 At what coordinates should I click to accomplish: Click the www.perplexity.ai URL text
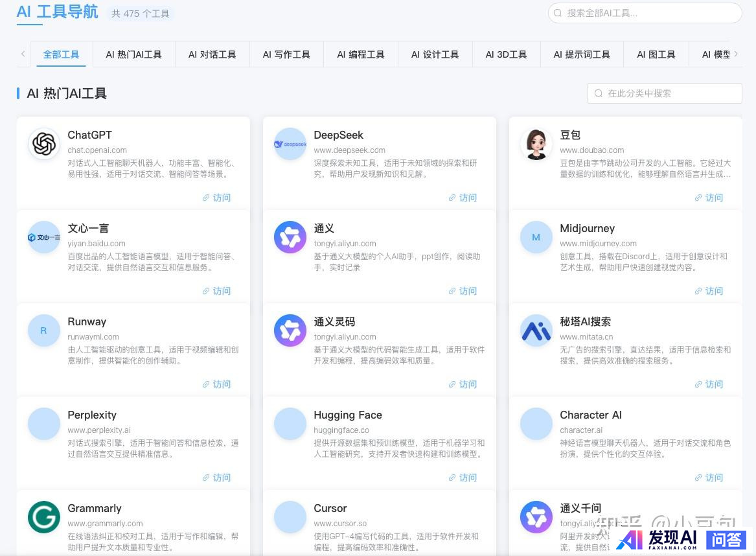coord(99,430)
